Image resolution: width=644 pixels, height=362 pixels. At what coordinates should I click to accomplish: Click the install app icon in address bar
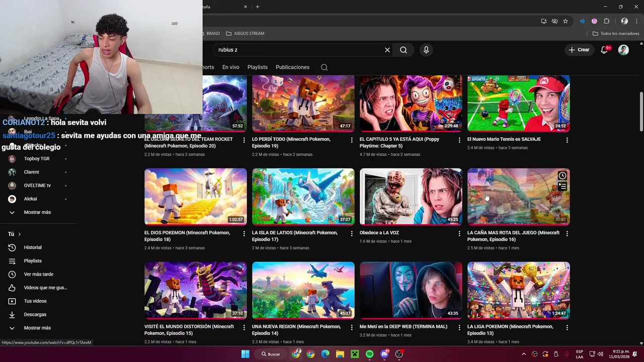(x=544, y=21)
